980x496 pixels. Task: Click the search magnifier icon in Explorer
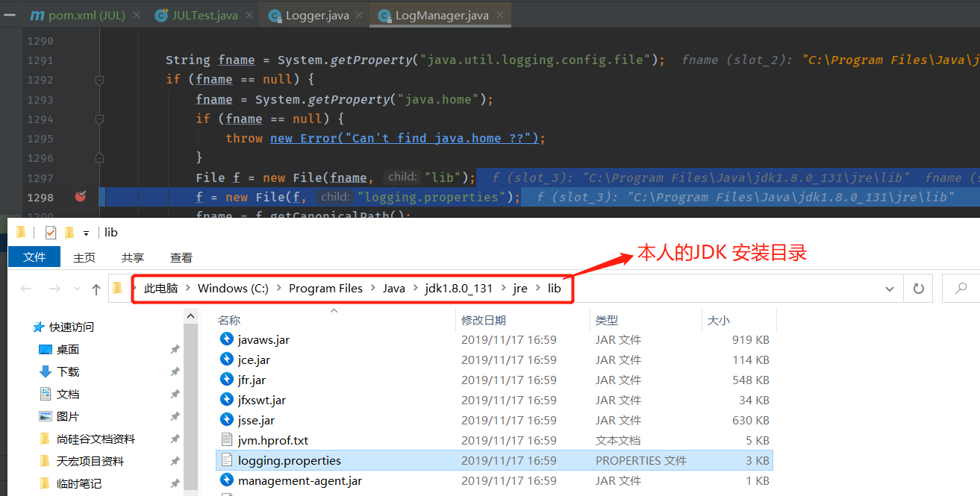(961, 289)
